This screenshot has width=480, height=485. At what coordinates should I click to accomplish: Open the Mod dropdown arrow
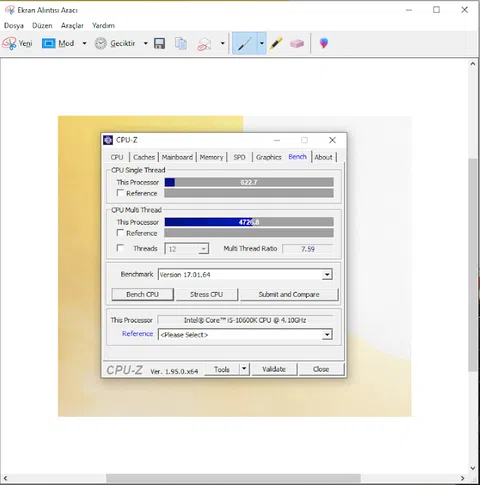point(84,43)
